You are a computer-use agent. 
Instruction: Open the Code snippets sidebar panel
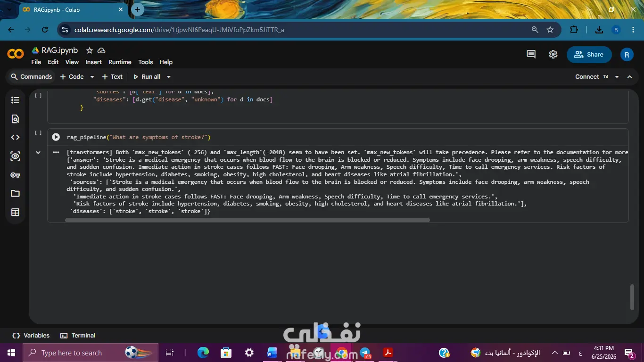coord(15,138)
